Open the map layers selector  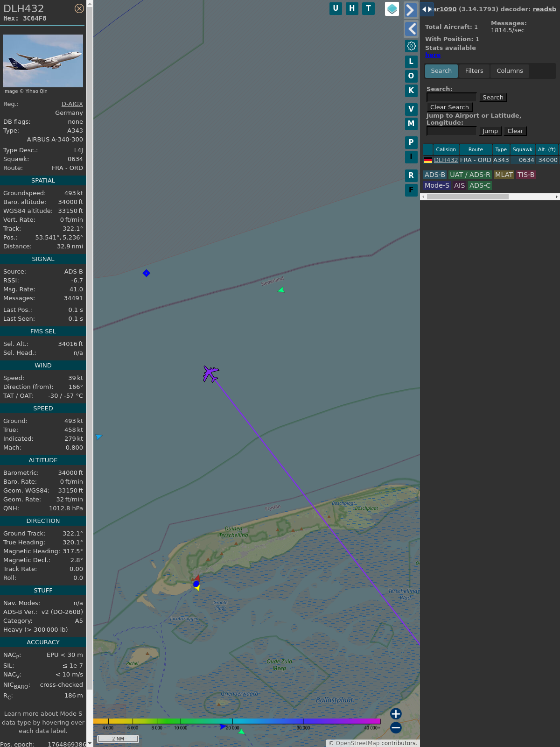[392, 9]
